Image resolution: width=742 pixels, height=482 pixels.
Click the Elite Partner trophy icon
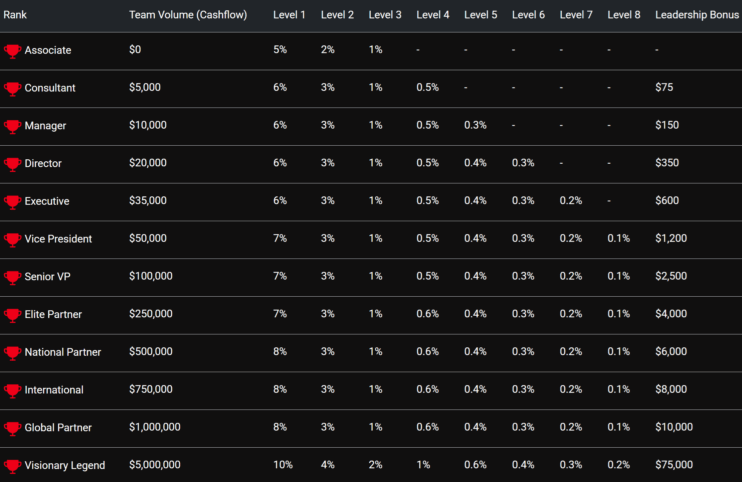point(12,315)
